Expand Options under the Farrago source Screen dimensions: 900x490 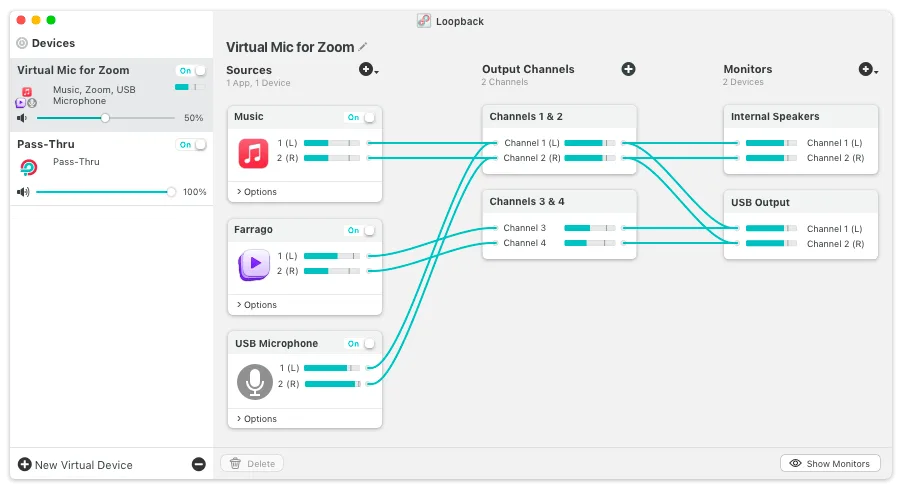click(x=257, y=305)
